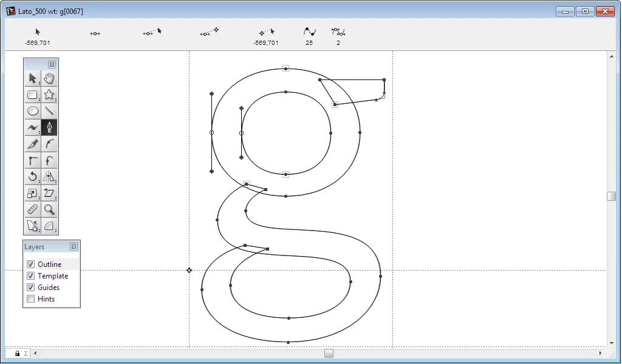The height and width of the screenshot is (364, 622).
Task: Pick the Rectangle drawing tool
Action: tap(33, 94)
